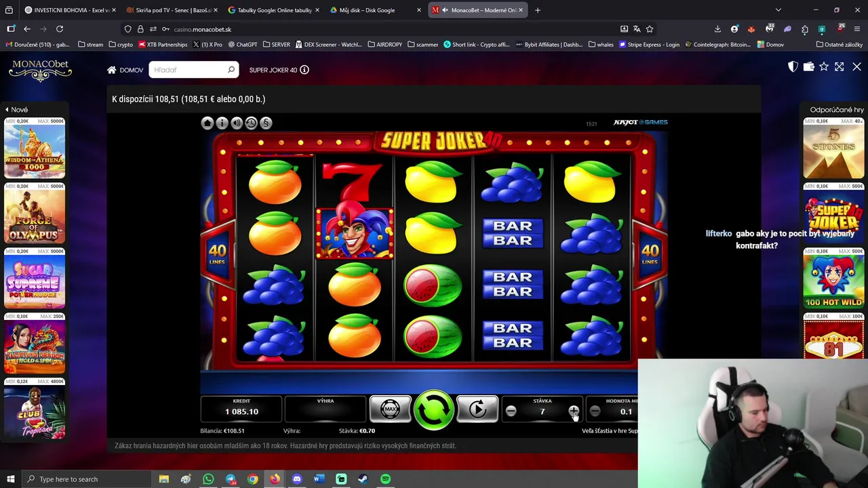Screen dimensions: 868x488
Task: Open the extensions puzzle icon
Action: pyautogui.click(x=804, y=29)
